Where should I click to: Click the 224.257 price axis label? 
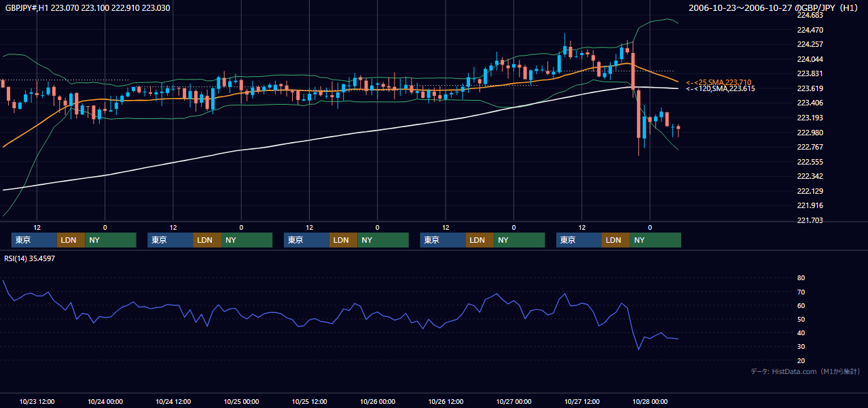[810, 44]
